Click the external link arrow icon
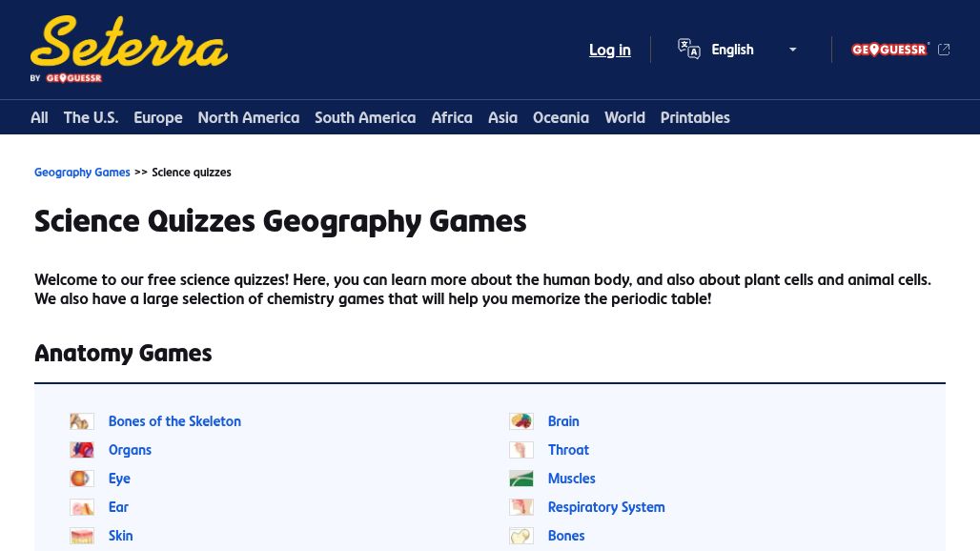The width and height of the screenshot is (980, 551). 944,50
